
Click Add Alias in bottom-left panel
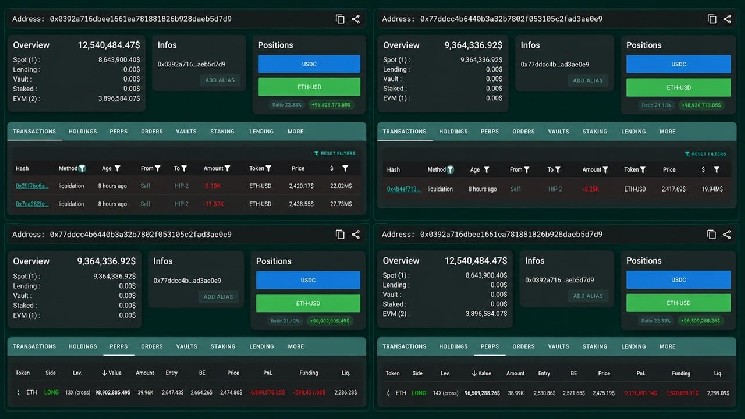(x=218, y=296)
